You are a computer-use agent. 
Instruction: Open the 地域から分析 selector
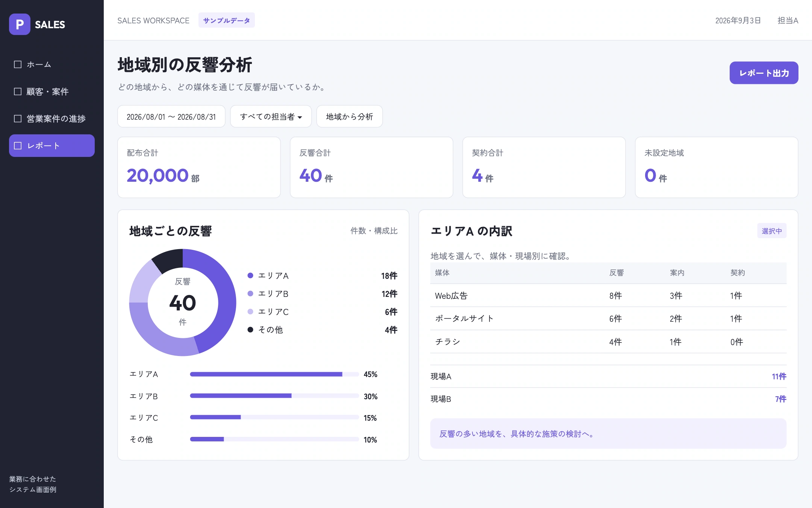[350, 117]
